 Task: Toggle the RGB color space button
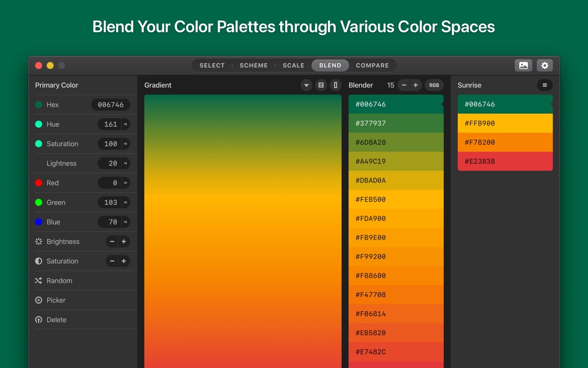[x=434, y=85]
